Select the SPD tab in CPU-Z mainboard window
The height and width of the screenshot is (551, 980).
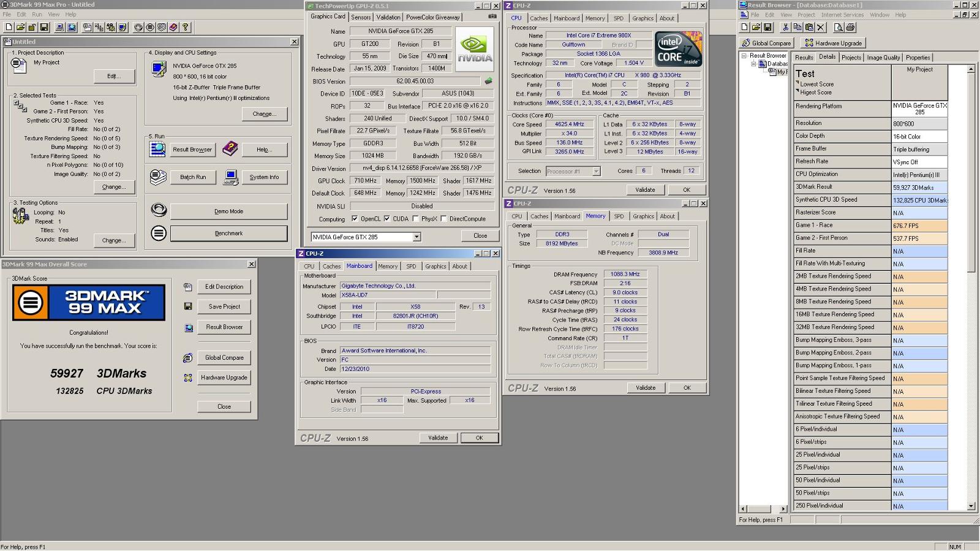pyautogui.click(x=411, y=266)
